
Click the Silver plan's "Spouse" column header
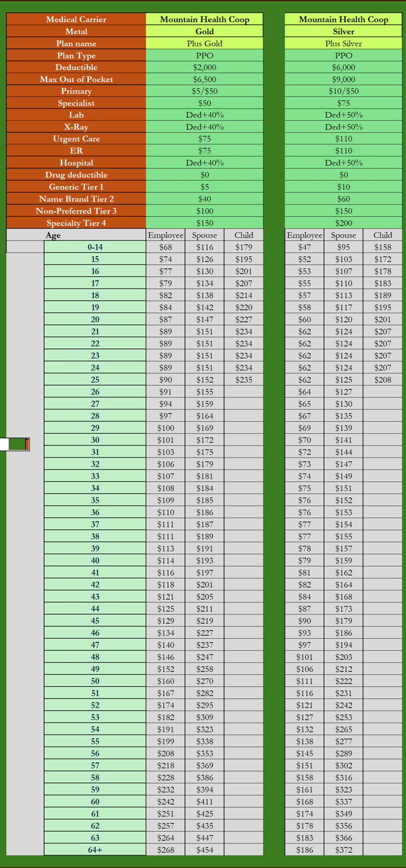[x=344, y=235]
